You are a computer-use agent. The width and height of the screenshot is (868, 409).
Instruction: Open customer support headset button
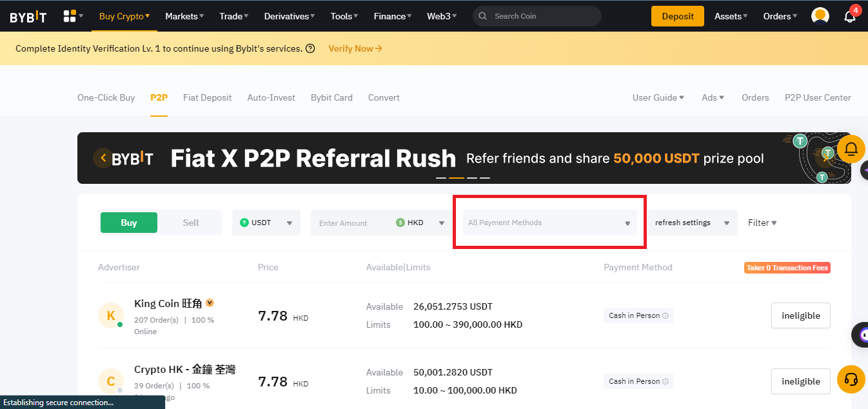pyautogui.click(x=851, y=379)
